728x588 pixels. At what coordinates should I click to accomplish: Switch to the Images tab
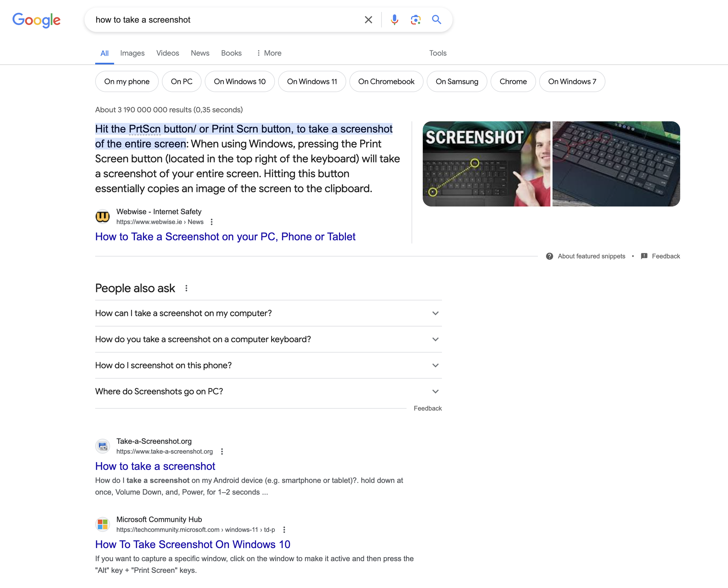(x=132, y=53)
